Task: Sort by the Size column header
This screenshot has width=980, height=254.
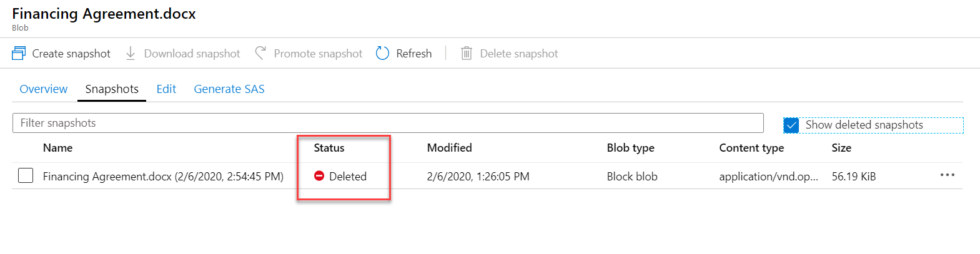Action: pos(841,148)
